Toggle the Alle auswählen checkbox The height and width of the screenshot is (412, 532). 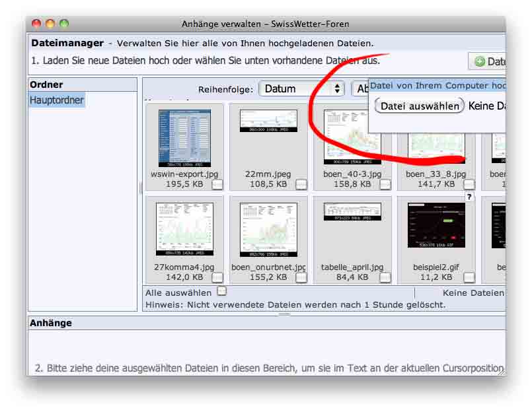click(222, 291)
